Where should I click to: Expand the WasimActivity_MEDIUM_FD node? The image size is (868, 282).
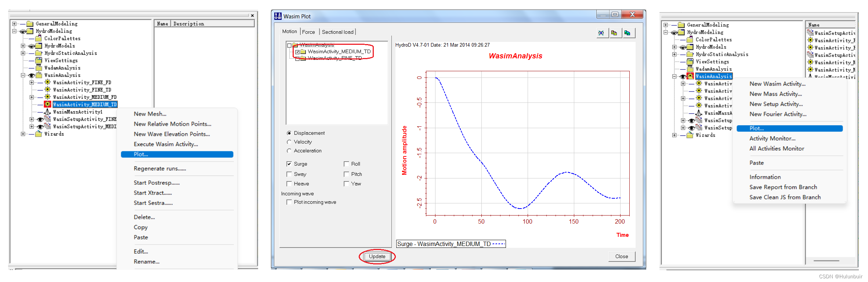[x=32, y=97]
